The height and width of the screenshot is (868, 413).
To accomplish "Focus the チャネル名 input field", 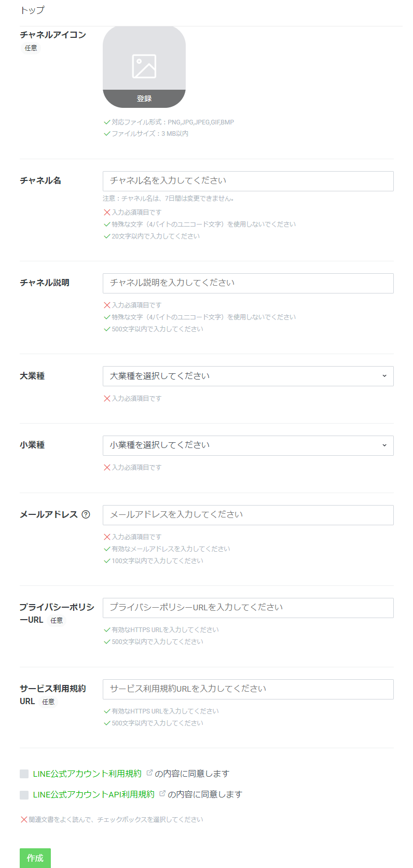I will 248,181.
